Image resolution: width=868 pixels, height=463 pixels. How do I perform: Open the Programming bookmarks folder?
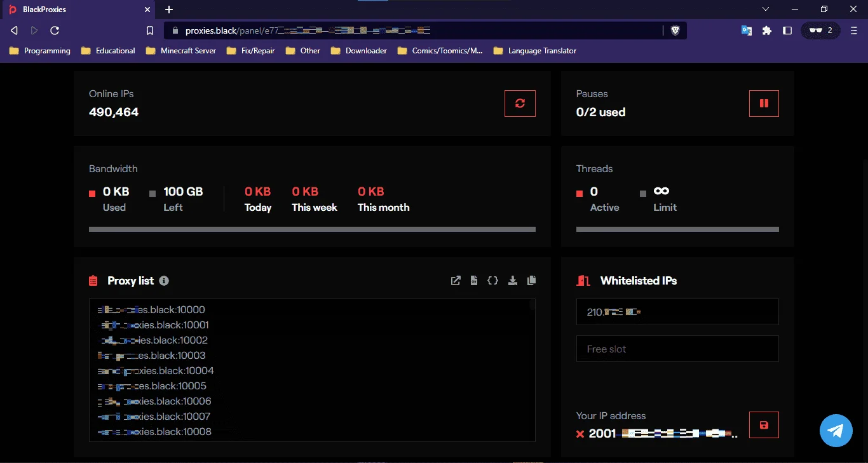(40, 51)
